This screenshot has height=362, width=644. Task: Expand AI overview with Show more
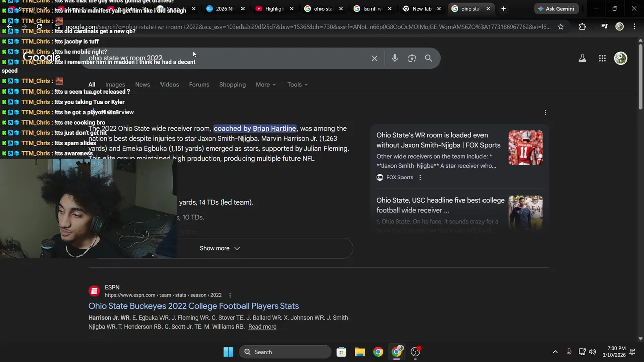pos(220,248)
